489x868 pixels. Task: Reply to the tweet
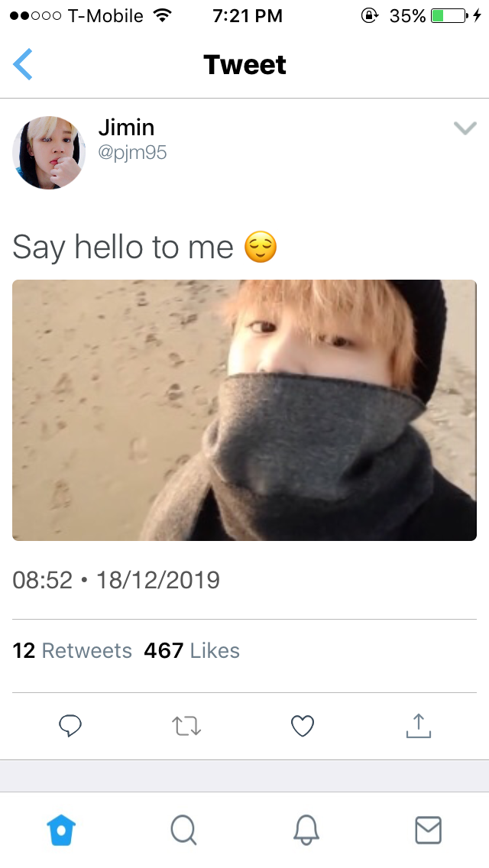pyautogui.click(x=70, y=725)
